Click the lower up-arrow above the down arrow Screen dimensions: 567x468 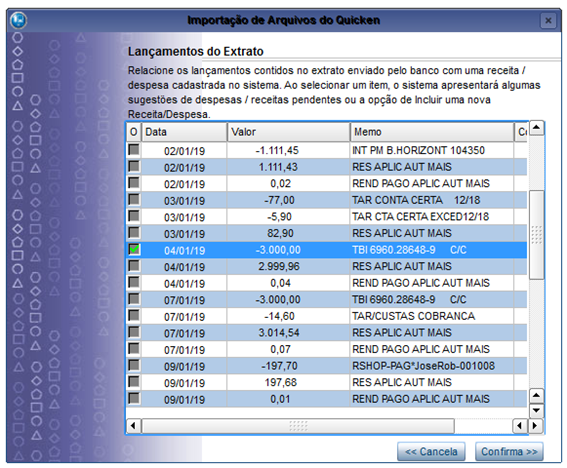[x=536, y=396]
